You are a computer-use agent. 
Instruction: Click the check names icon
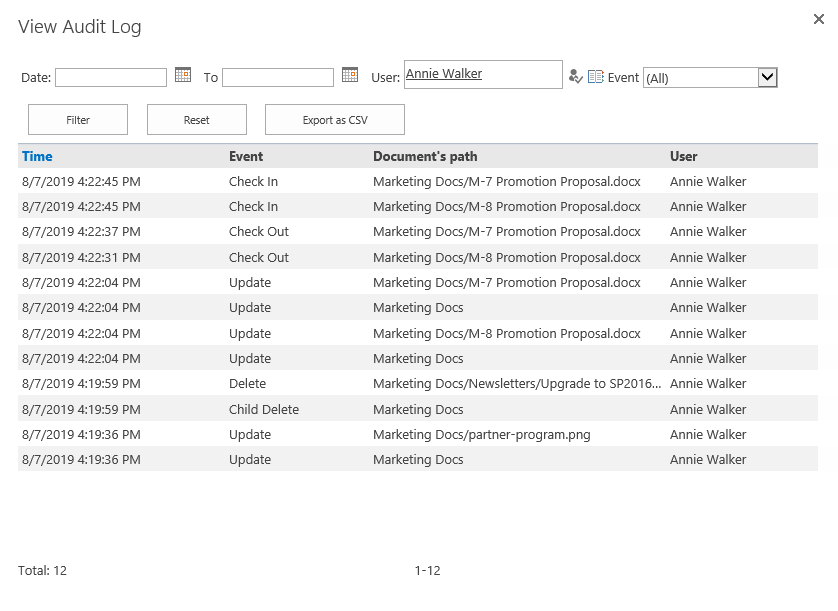575,76
